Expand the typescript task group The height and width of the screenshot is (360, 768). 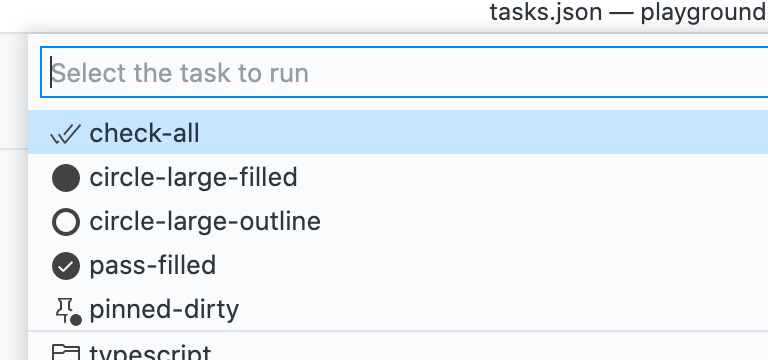coord(150,352)
